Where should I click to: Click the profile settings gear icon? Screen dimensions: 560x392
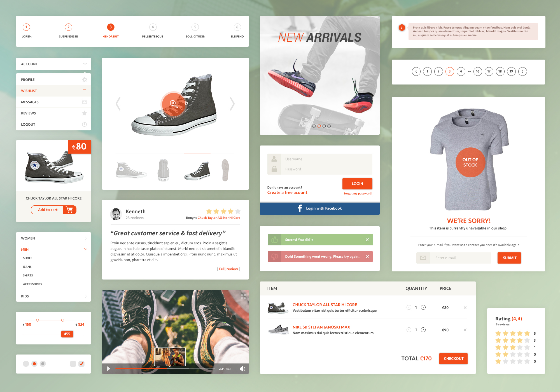[x=85, y=79]
